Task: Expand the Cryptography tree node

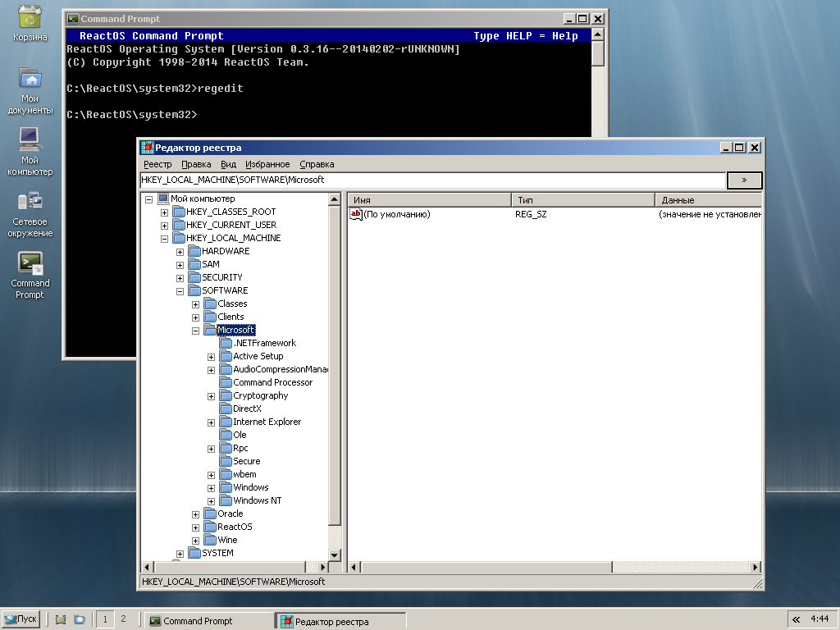Action: (211, 396)
